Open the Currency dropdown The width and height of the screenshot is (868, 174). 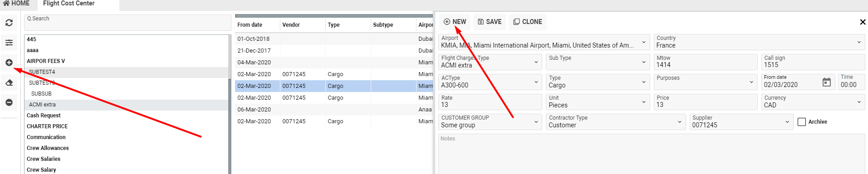(859, 102)
